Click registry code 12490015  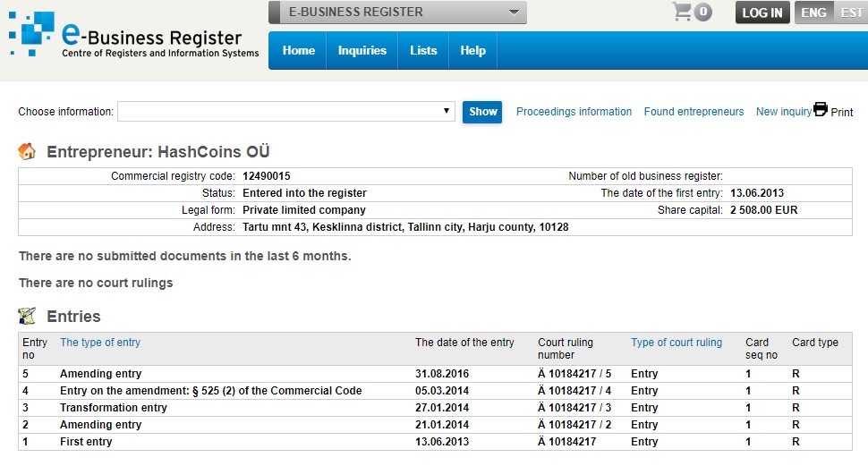[x=267, y=176]
